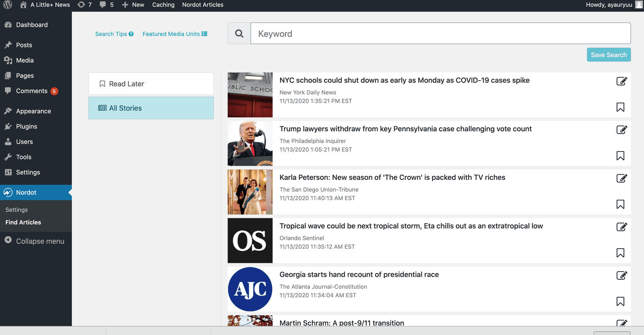
Task: Collapse the sidebar menu
Action: coord(34,241)
